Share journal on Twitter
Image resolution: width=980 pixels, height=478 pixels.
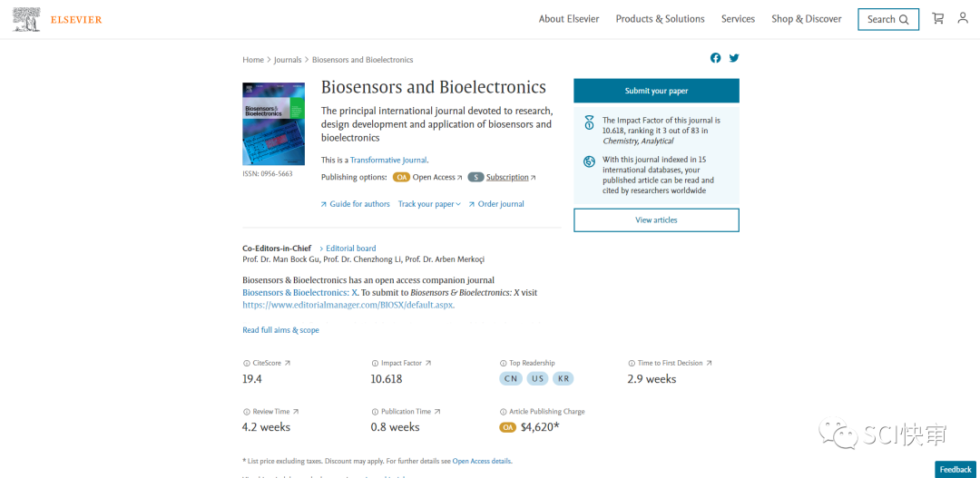point(734,58)
